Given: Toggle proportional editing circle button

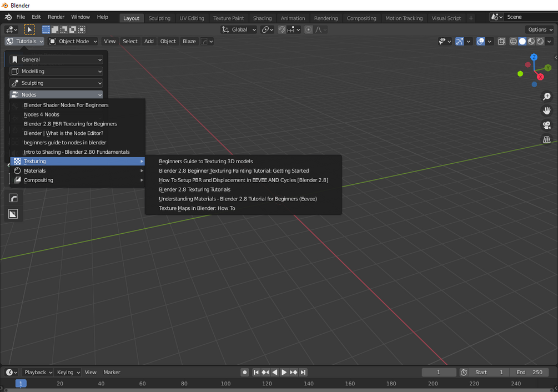Looking at the screenshot, I should 309,29.
